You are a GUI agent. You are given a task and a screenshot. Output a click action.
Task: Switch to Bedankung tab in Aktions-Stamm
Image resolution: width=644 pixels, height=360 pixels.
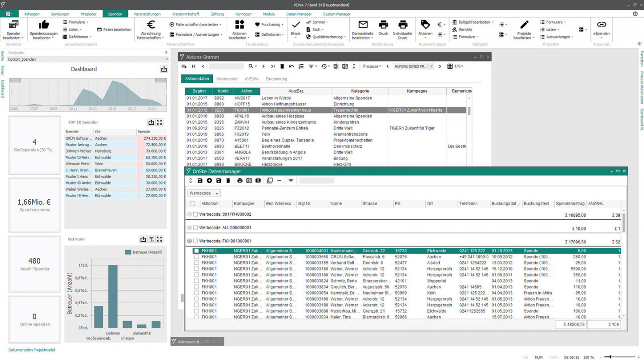click(x=276, y=79)
